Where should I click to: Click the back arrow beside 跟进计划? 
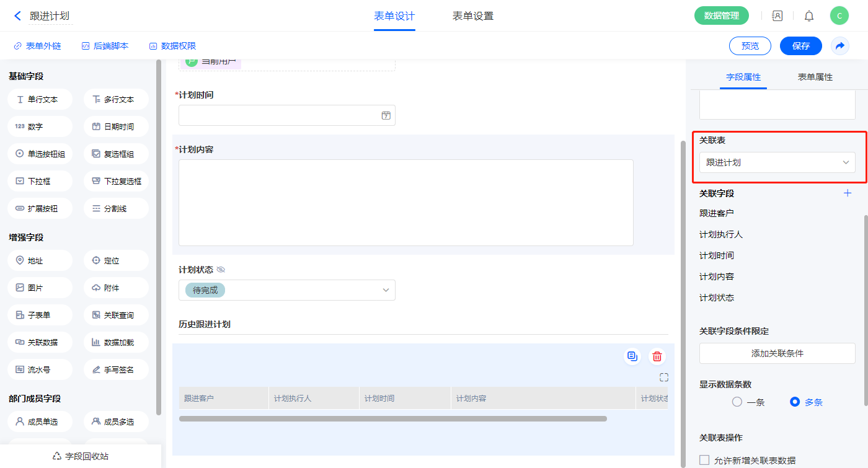coord(17,16)
